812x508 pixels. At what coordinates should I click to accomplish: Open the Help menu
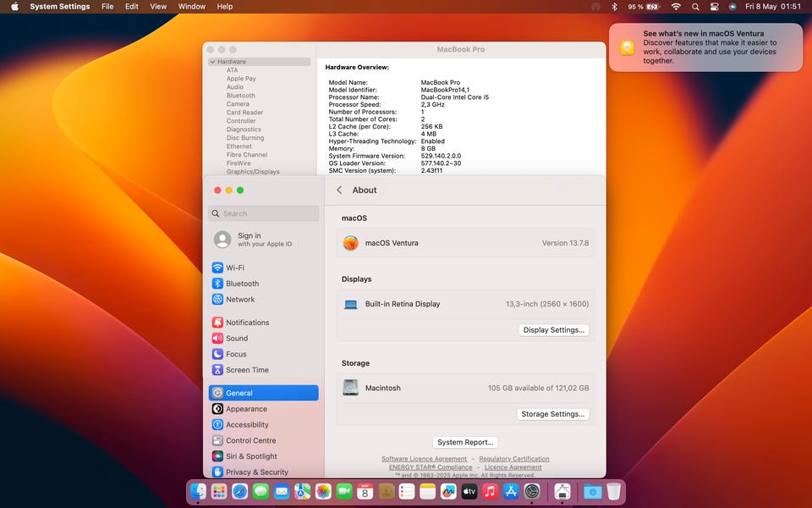pos(224,7)
